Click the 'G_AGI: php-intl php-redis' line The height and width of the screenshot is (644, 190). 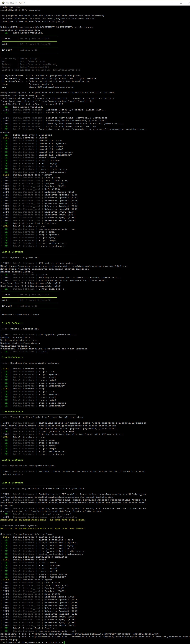click(x=37, y=431)
